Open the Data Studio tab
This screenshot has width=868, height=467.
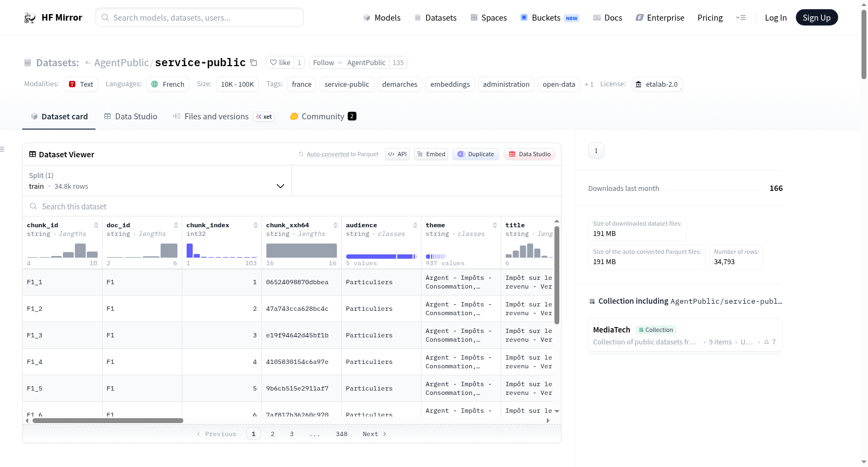click(x=131, y=116)
